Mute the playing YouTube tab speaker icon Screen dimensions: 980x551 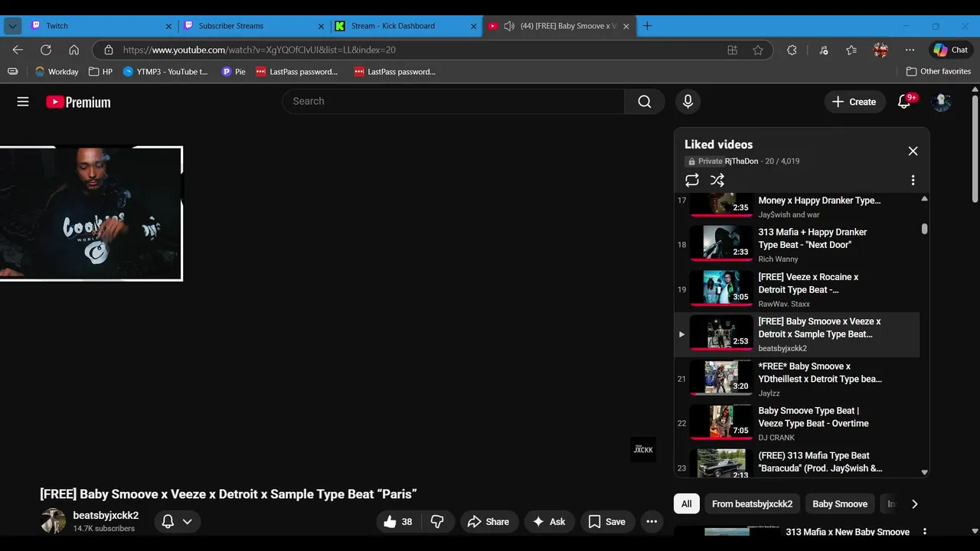click(509, 26)
